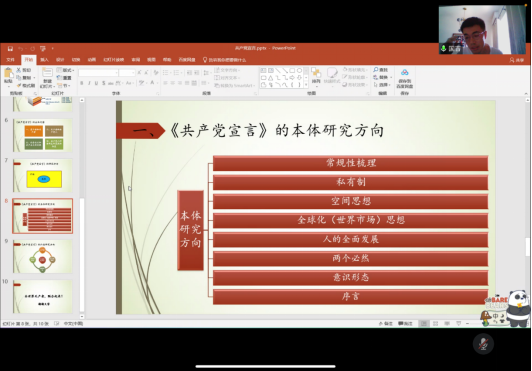Toggle underline formatting
The height and width of the screenshot is (371, 532).
96,83
